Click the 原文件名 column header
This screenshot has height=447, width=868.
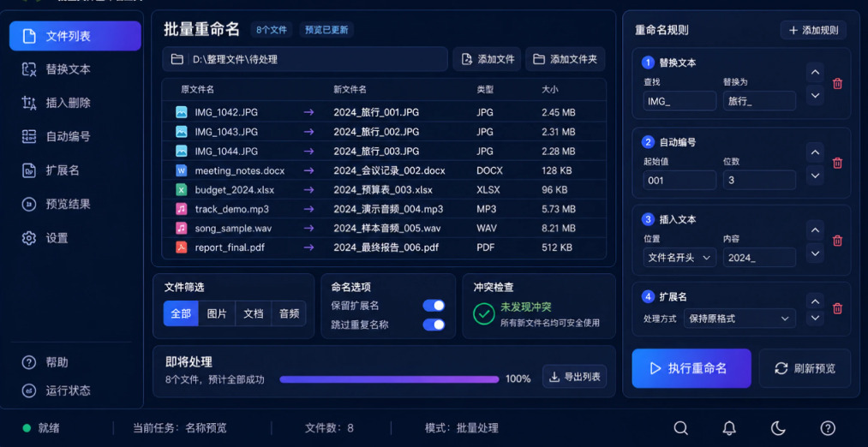pyautogui.click(x=198, y=90)
